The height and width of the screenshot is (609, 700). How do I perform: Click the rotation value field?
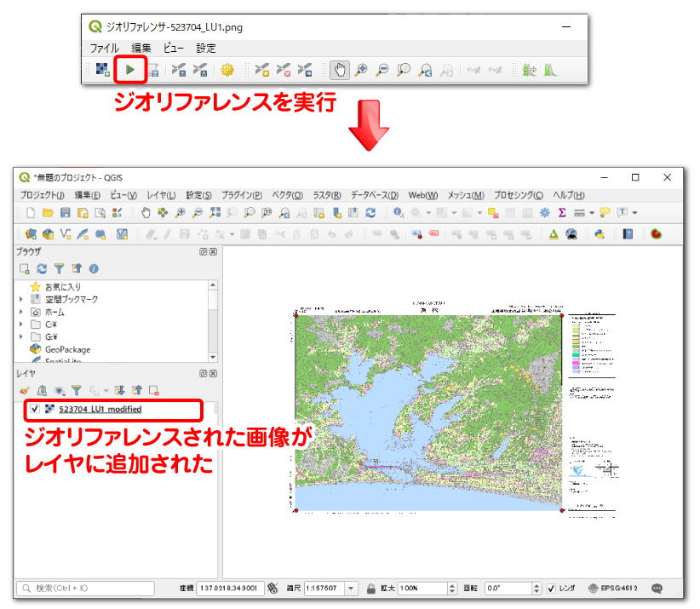[509, 589]
